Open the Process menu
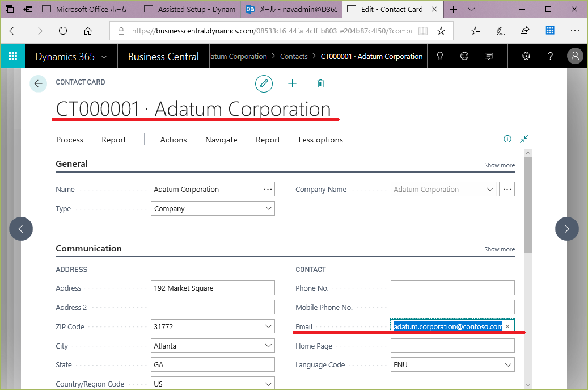This screenshot has height=390, width=588. [x=70, y=140]
